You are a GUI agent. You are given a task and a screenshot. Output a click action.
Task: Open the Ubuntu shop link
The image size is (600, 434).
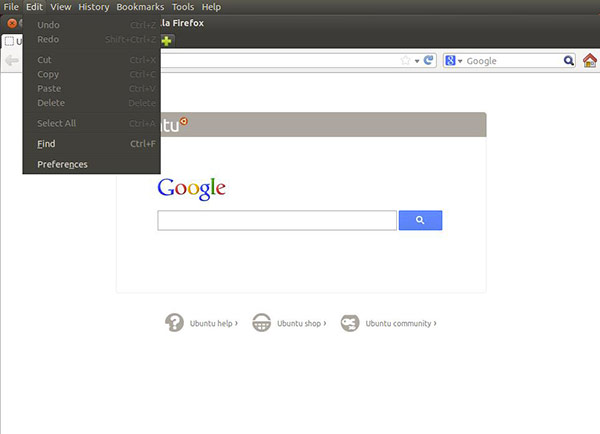pyautogui.click(x=302, y=323)
